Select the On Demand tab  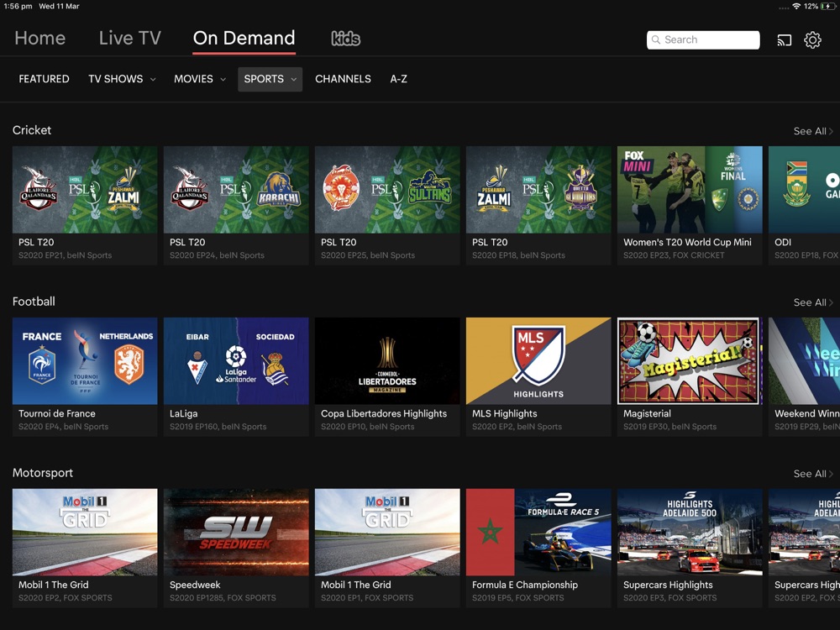244,38
